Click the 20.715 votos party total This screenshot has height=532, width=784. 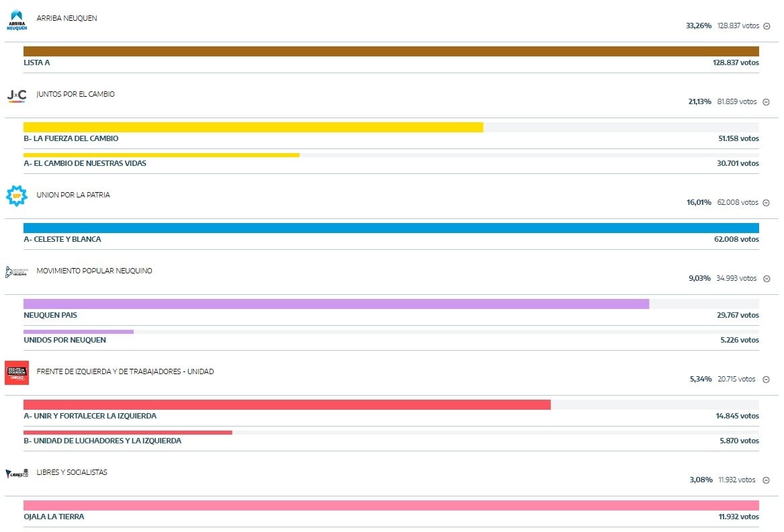point(736,379)
